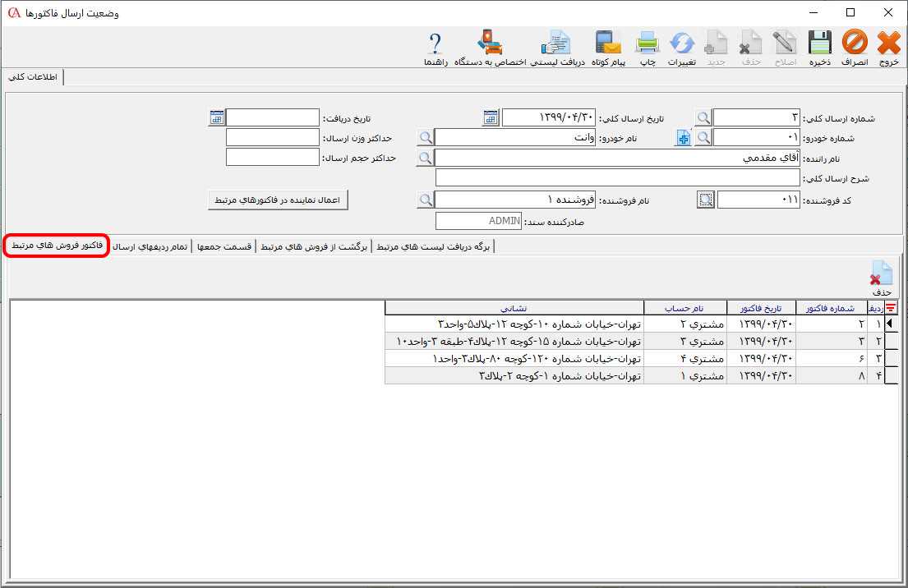This screenshot has width=908, height=588.
Task: Click the اعمال نماینده در فاکتورهای مرتبط button
Action: [278, 200]
